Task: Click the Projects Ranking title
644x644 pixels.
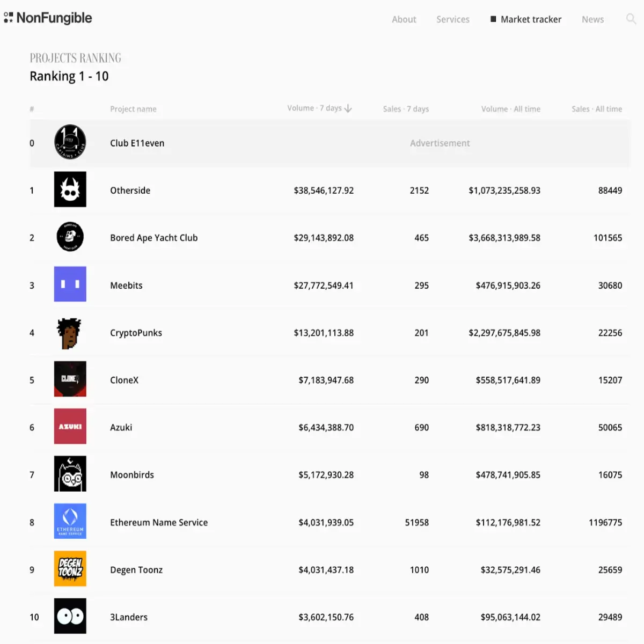Action: click(76, 58)
